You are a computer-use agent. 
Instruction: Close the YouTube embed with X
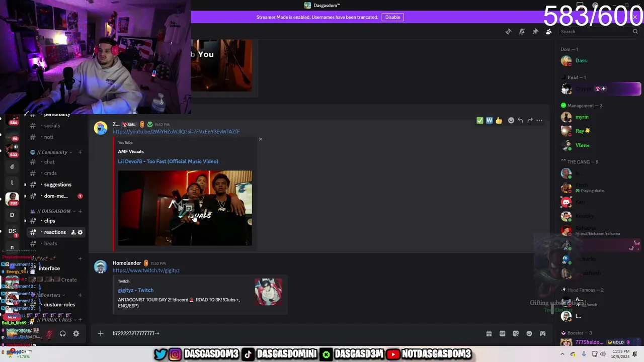click(x=261, y=139)
